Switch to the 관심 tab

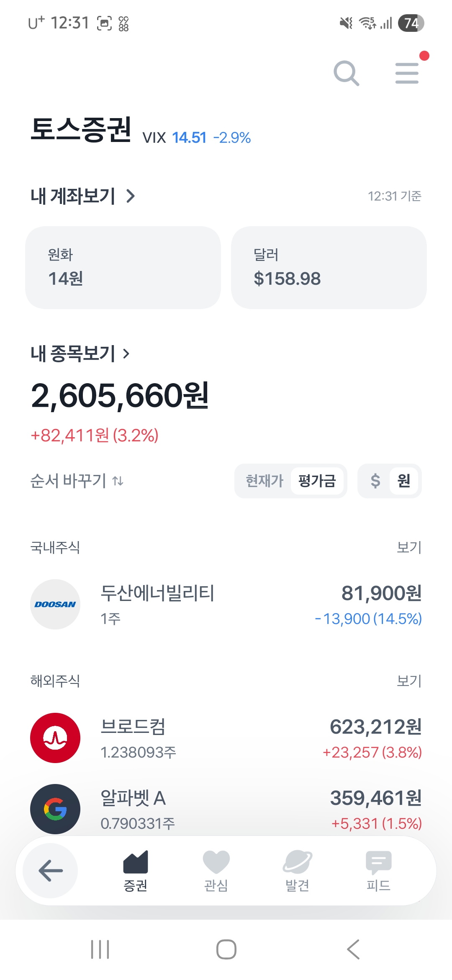coord(216,871)
